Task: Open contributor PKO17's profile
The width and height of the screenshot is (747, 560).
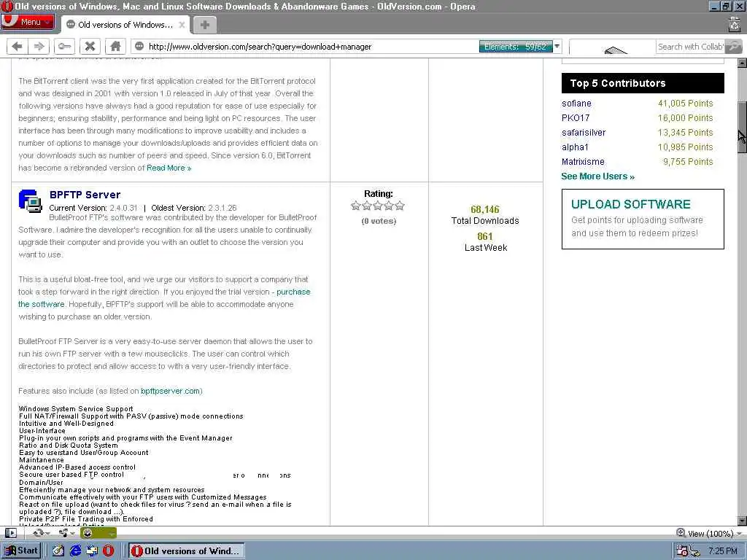Action: (x=576, y=117)
